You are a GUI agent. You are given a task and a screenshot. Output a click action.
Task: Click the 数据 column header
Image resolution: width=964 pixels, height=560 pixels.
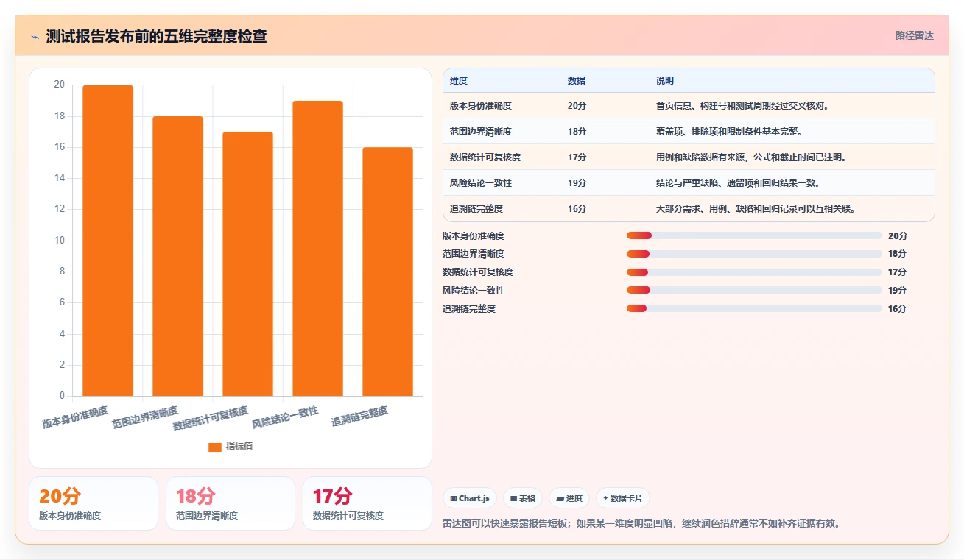pos(577,81)
